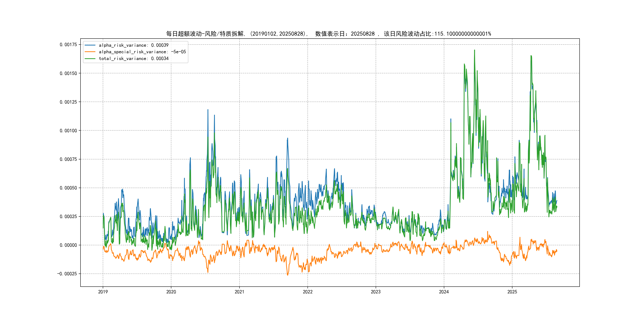Click the 2022 x-axis tick label

pyautogui.click(x=307, y=292)
